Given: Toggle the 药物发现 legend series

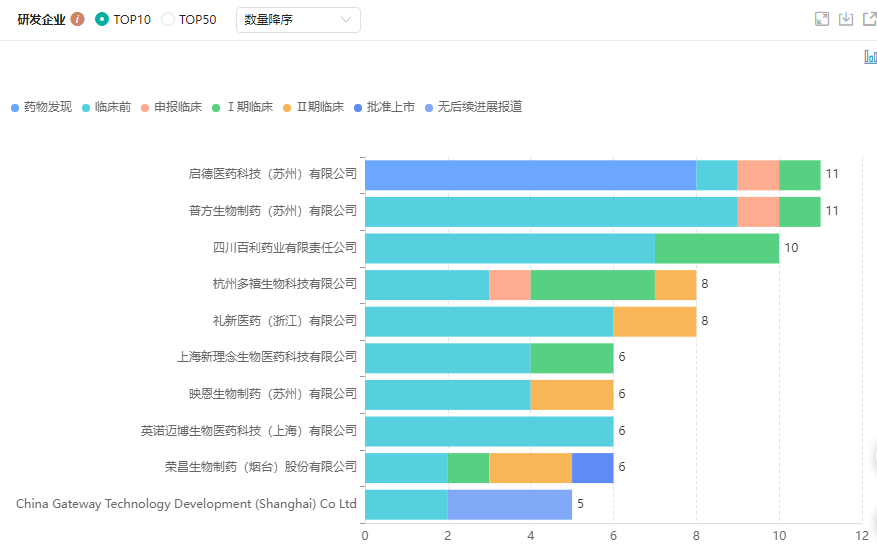Looking at the screenshot, I should 42,107.
